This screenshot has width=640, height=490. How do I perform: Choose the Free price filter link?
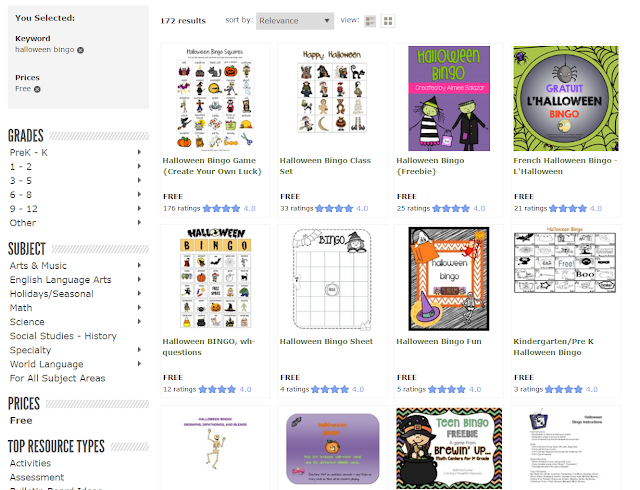click(21, 421)
